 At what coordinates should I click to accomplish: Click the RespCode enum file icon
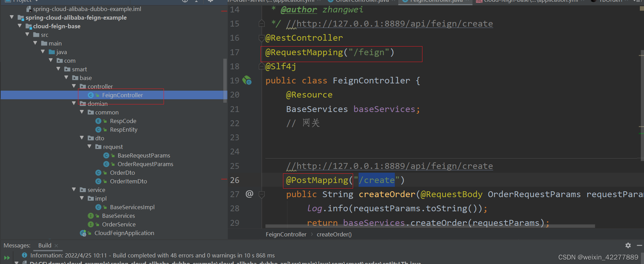pos(98,121)
